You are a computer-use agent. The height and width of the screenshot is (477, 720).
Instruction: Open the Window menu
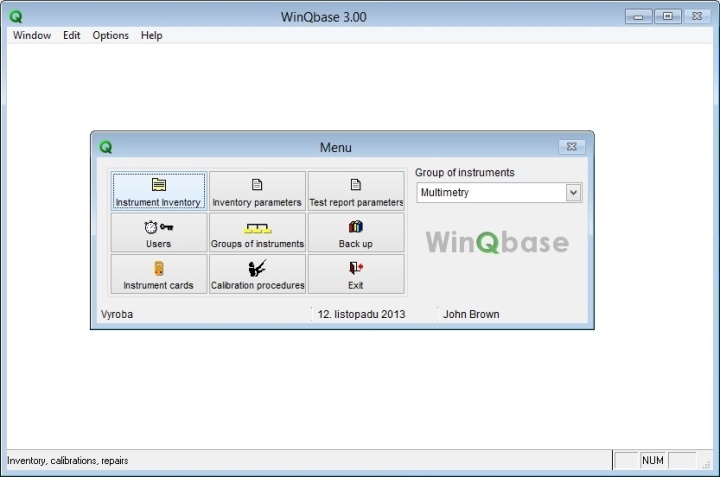(x=32, y=35)
